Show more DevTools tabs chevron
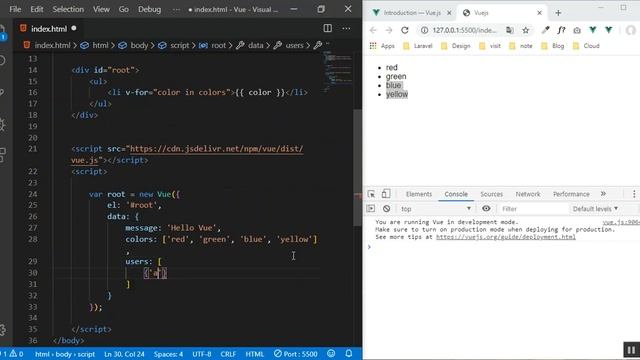Screen dimensions: 640x360 click(x=603, y=194)
